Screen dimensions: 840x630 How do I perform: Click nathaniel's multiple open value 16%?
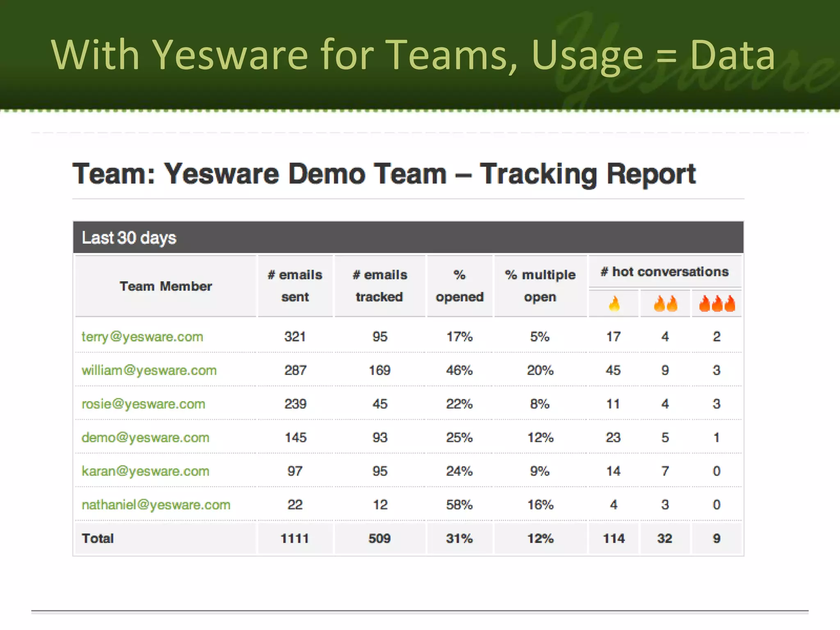point(540,505)
